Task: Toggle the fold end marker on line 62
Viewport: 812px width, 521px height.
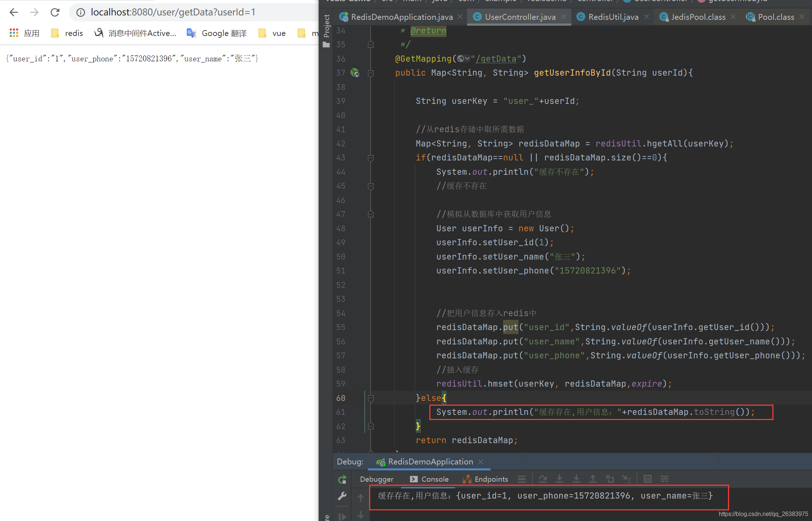Action: 371,426
